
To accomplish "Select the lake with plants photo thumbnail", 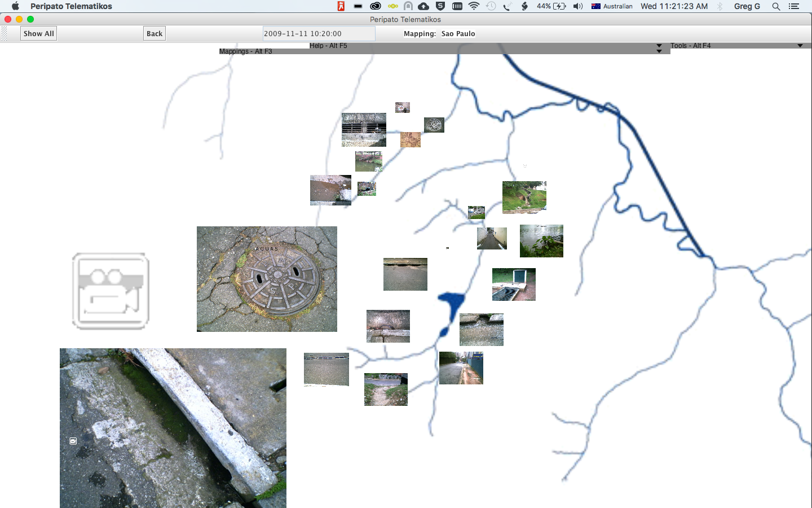I will pos(541,240).
